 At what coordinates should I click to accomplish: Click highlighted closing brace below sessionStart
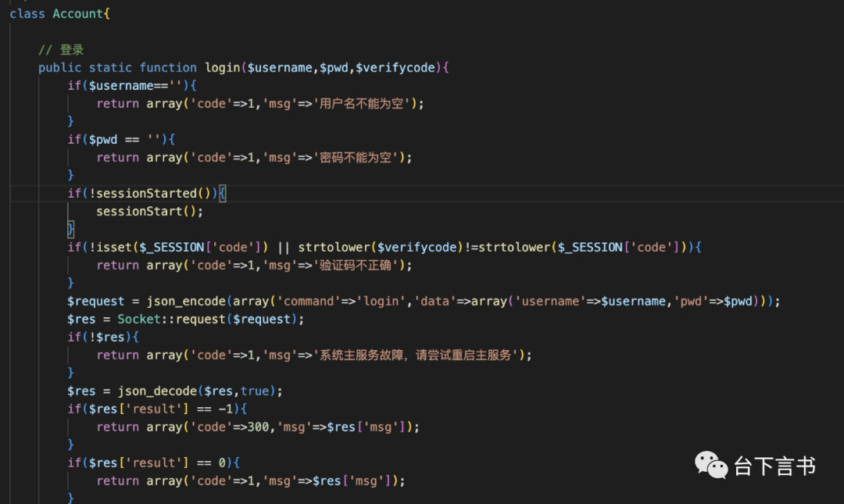tap(71, 229)
